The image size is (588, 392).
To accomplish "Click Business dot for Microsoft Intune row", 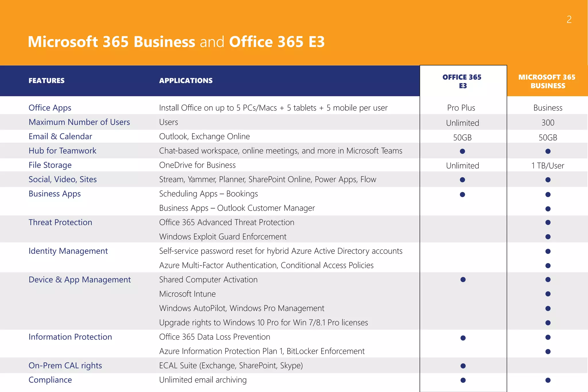I will (x=548, y=294).
